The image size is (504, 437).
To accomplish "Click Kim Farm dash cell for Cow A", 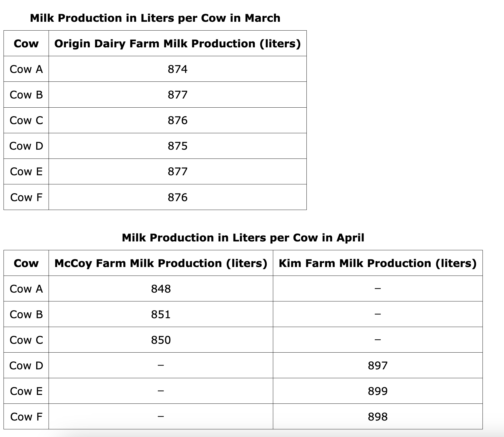I will point(377,289).
